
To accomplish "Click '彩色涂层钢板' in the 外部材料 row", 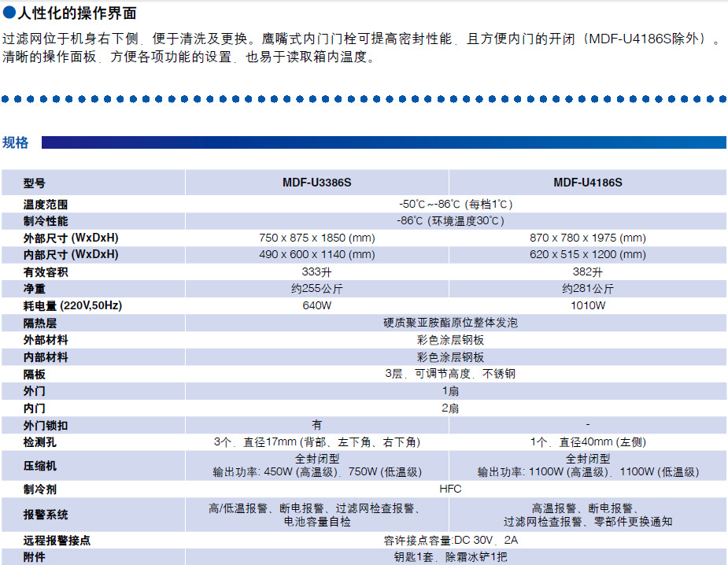I will [x=450, y=340].
